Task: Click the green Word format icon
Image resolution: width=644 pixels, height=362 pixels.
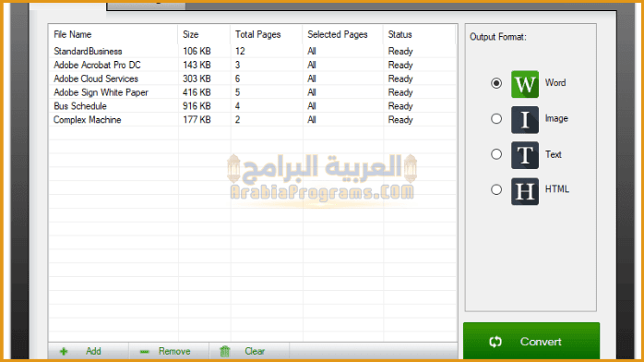Action: (x=524, y=84)
